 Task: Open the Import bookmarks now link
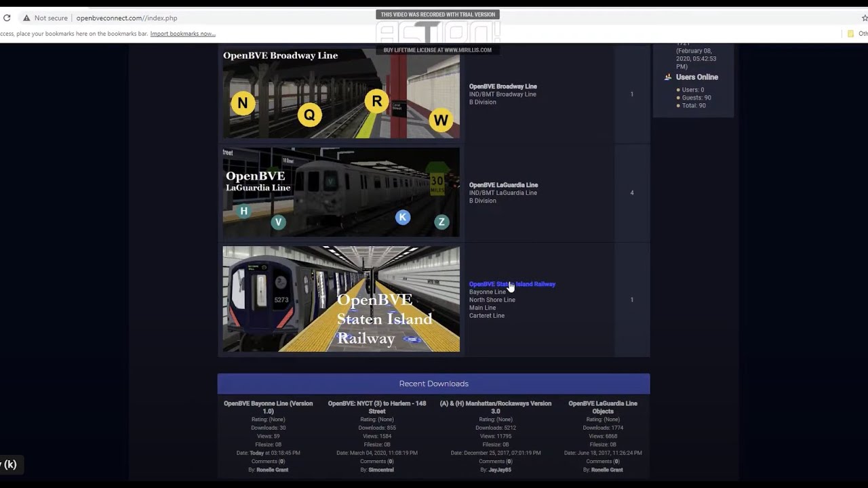click(x=183, y=34)
